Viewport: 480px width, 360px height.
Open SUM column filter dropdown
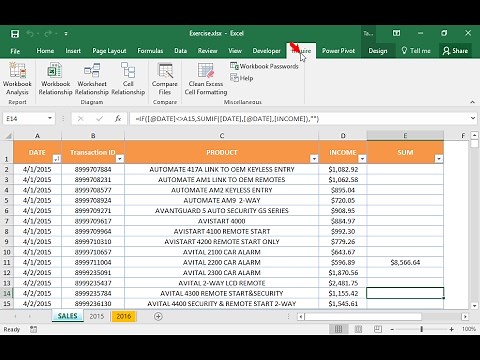coord(439,159)
